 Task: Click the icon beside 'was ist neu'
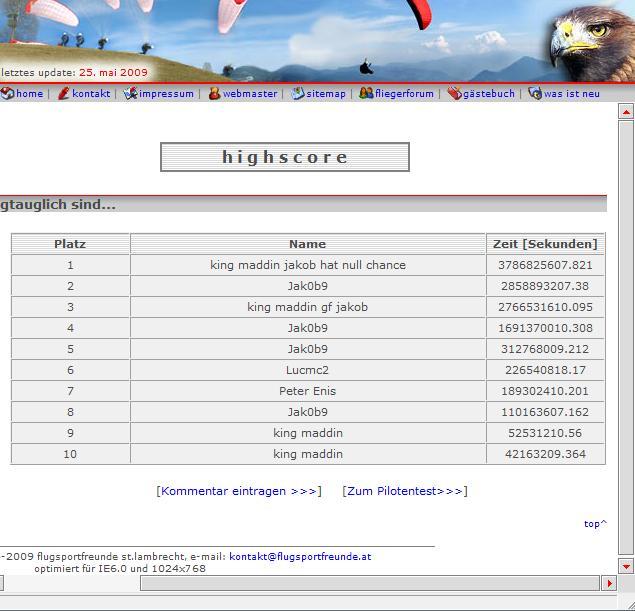535,93
